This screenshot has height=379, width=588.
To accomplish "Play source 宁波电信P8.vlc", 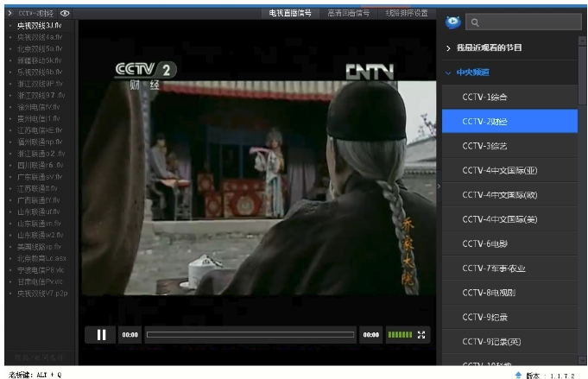I will click(x=41, y=270).
